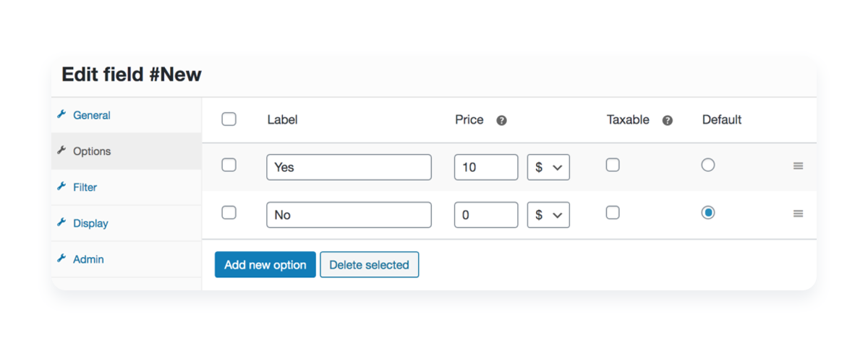The width and height of the screenshot is (868, 349).
Task: Click the wrench icon beside Display
Action: coord(61,222)
